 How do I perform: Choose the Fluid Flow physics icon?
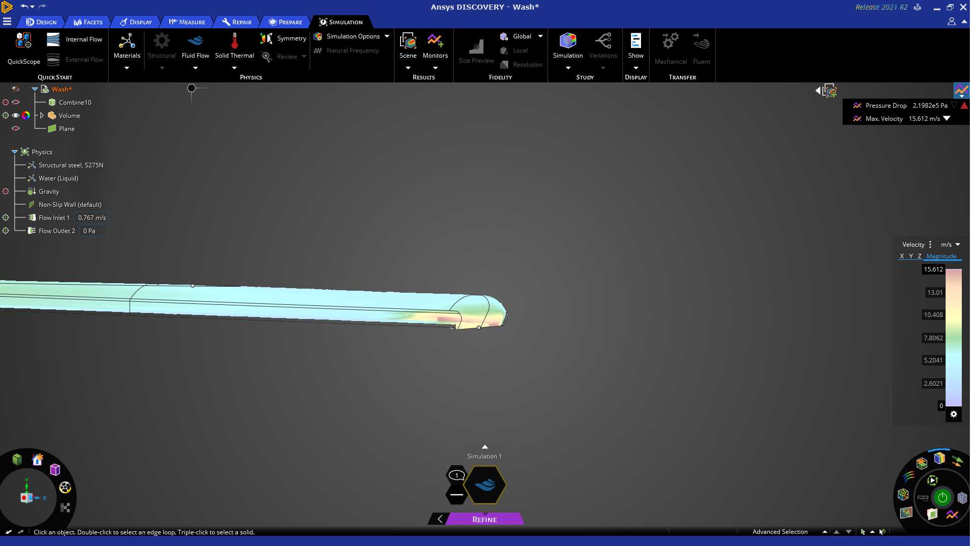pyautogui.click(x=195, y=41)
